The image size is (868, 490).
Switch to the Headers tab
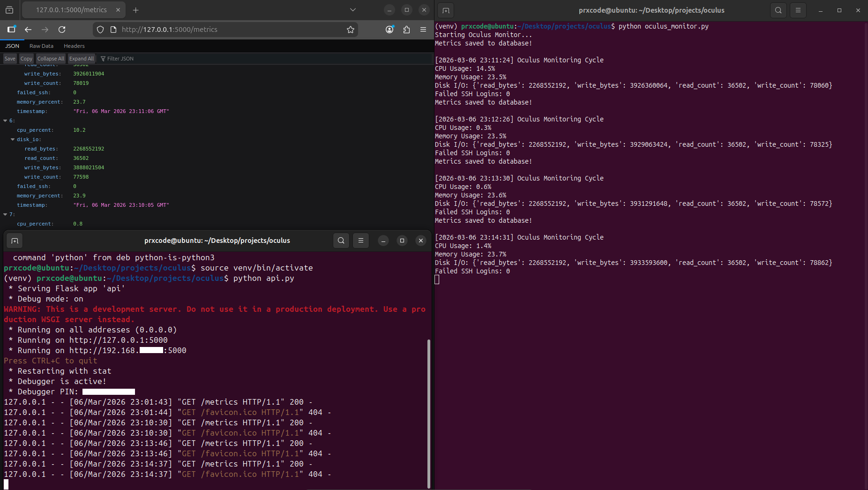(74, 46)
